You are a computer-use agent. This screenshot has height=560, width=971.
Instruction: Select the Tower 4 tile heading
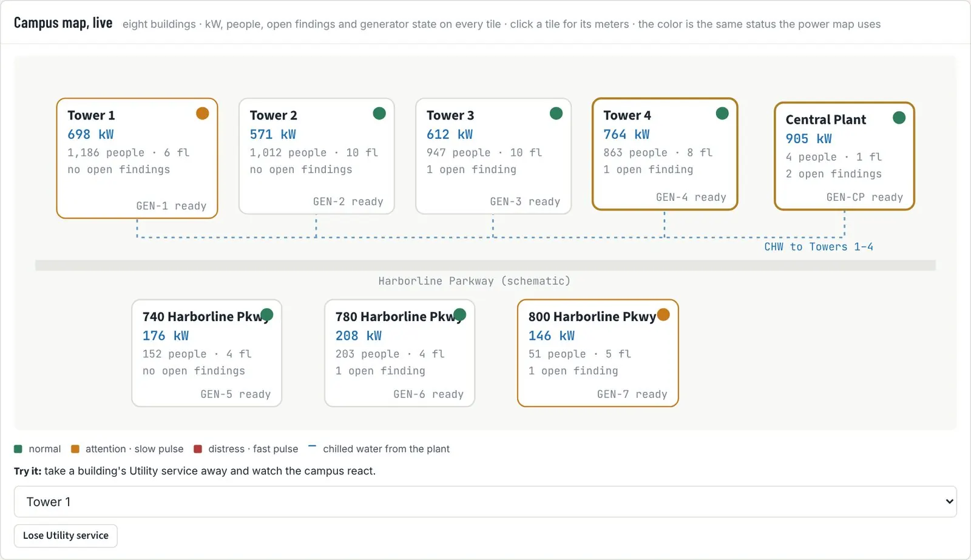coord(627,115)
